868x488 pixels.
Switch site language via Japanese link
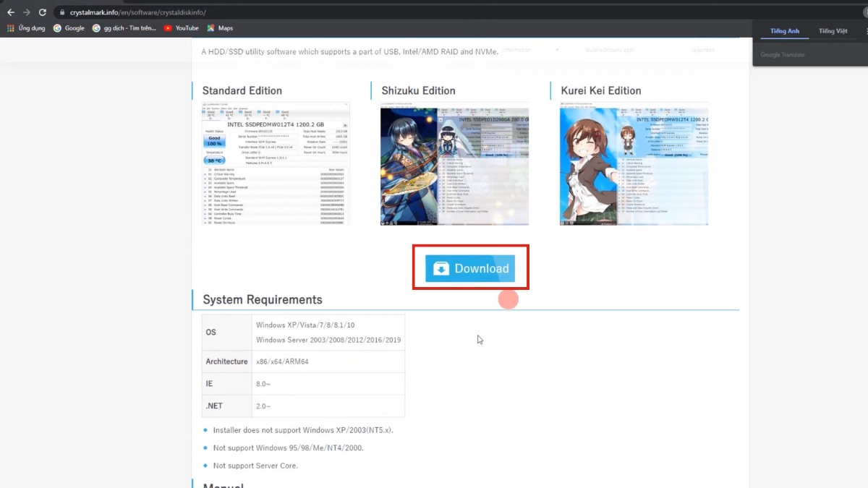click(702, 50)
